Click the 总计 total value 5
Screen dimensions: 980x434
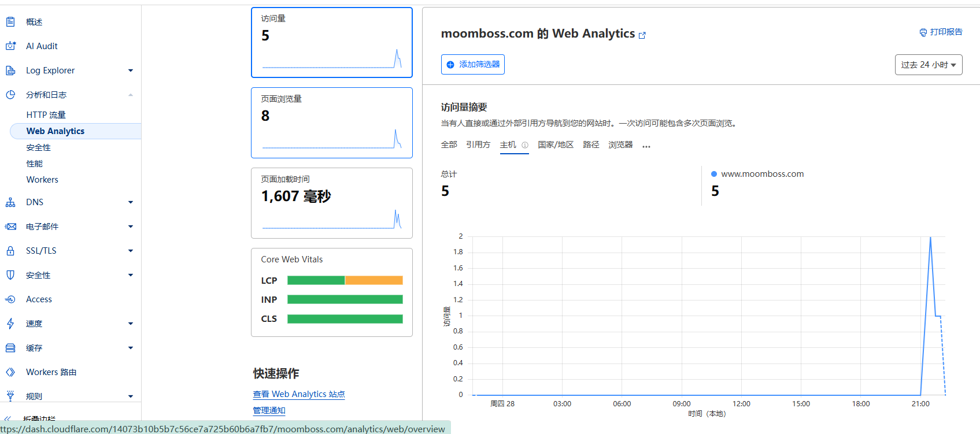tap(445, 191)
